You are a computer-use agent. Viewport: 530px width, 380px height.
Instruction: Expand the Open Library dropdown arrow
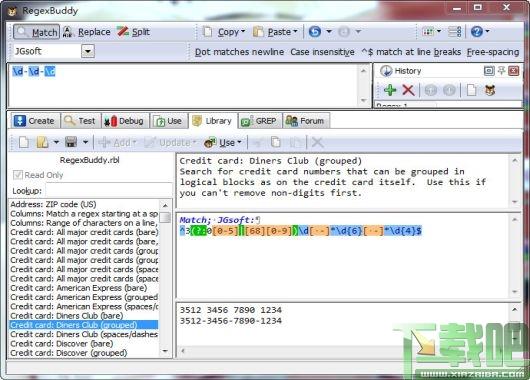click(56, 143)
